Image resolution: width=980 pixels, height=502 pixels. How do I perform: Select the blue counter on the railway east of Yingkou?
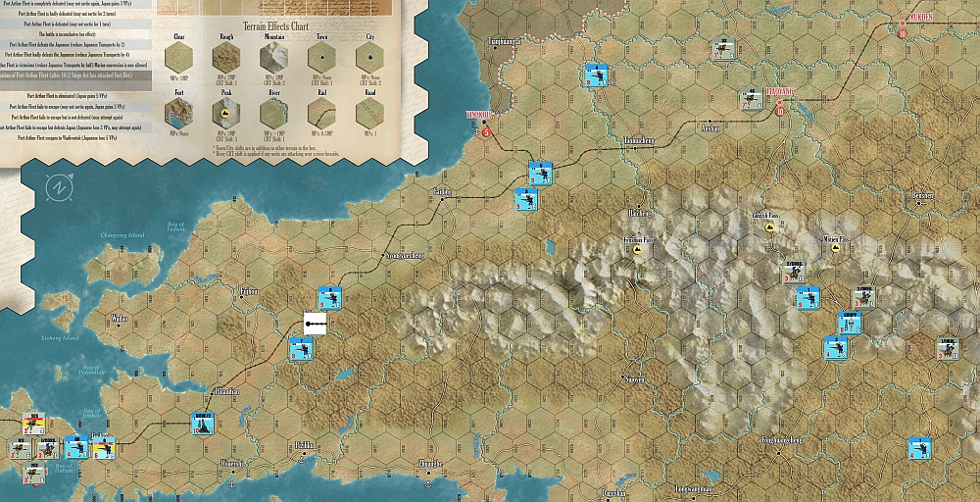click(x=541, y=174)
